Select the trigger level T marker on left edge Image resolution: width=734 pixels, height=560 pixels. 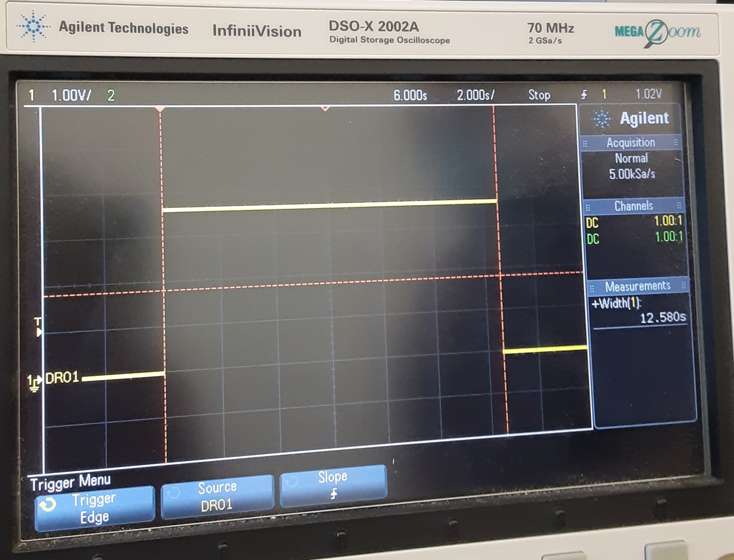tap(38, 327)
